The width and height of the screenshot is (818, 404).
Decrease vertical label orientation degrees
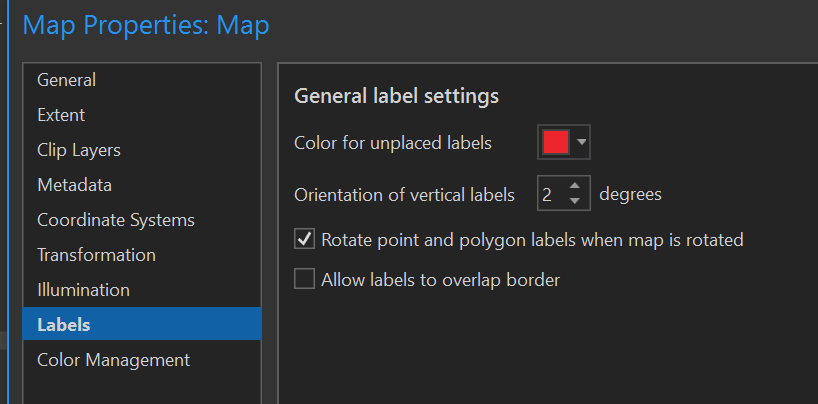tap(574, 202)
